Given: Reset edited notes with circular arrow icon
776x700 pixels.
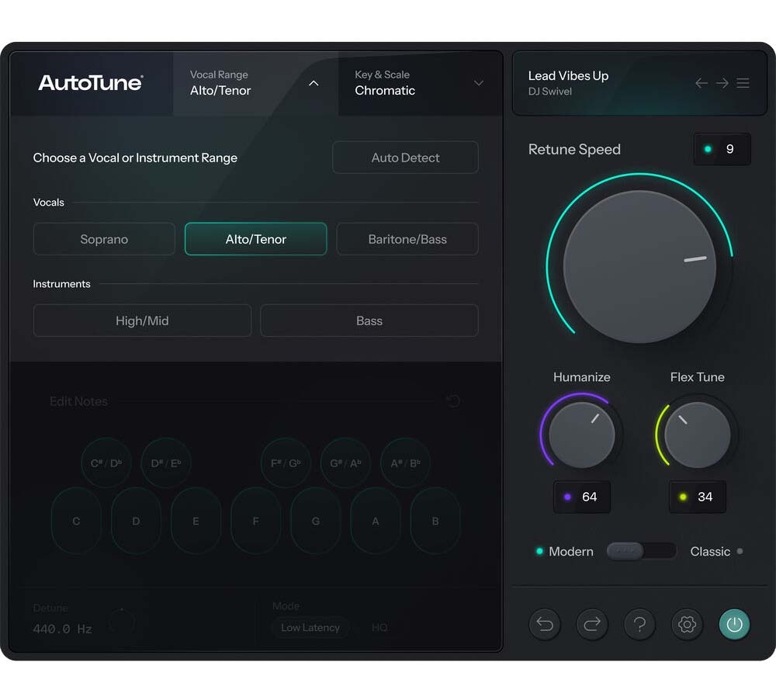Looking at the screenshot, I should coord(453,400).
